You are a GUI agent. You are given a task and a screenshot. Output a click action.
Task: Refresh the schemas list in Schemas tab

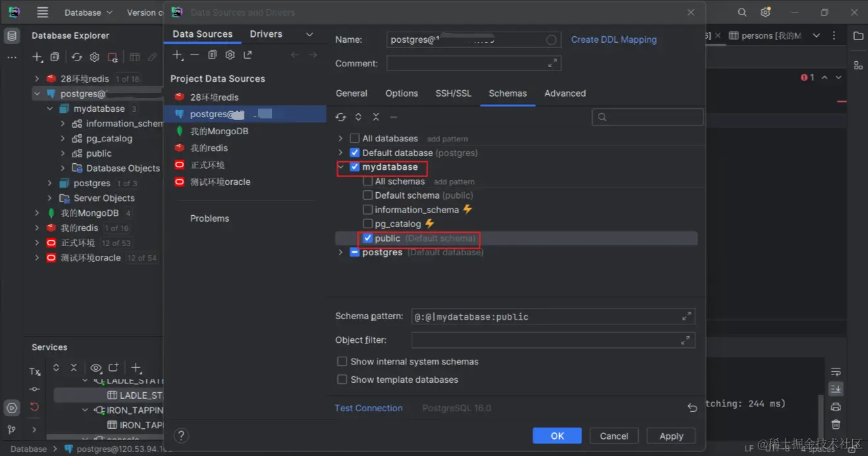click(x=340, y=117)
